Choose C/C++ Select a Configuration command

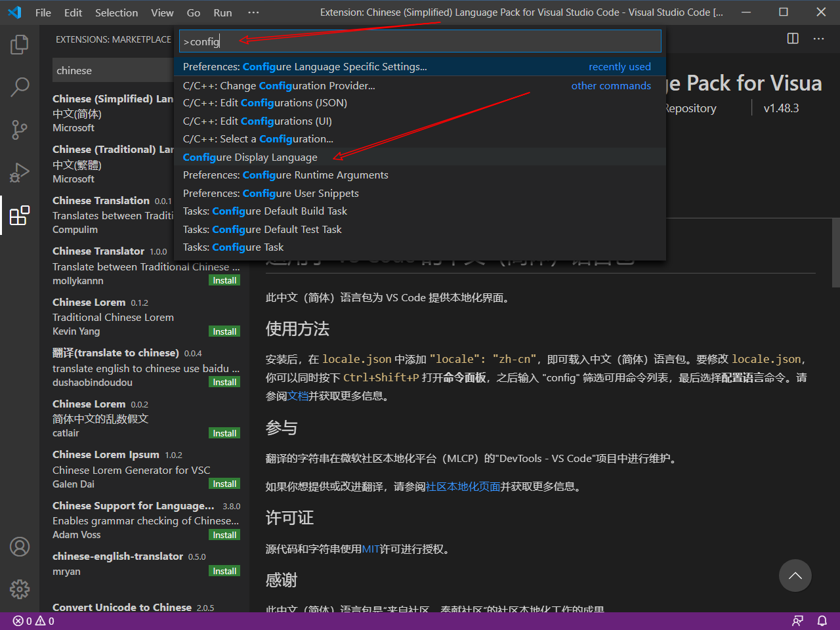coord(420,139)
